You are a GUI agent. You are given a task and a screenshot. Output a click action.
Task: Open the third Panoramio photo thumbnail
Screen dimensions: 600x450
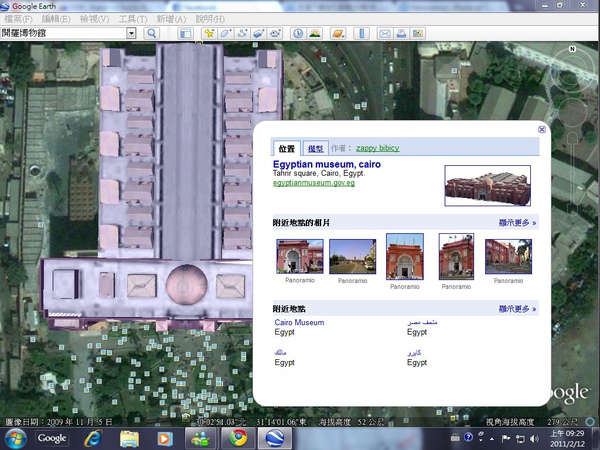(405, 256)
